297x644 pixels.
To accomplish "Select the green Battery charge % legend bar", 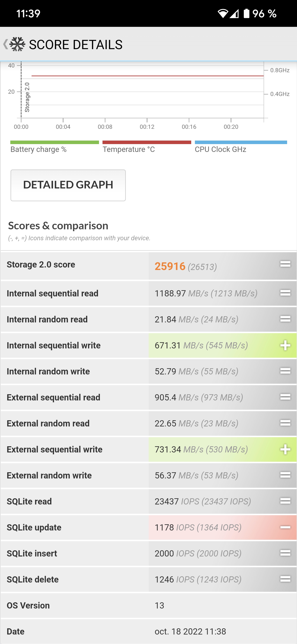I will (54, 142).
